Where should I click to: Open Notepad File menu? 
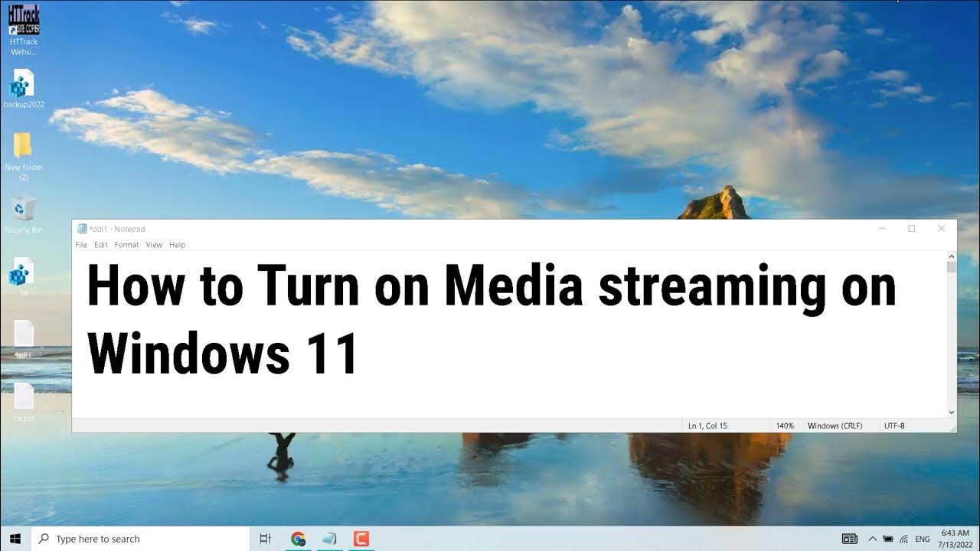coord(81,245)
